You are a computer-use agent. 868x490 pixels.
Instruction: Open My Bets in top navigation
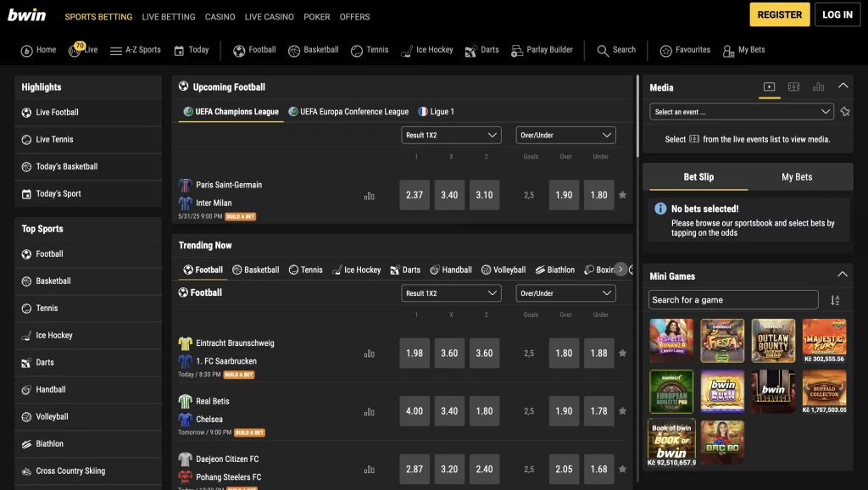click(744, 50)
